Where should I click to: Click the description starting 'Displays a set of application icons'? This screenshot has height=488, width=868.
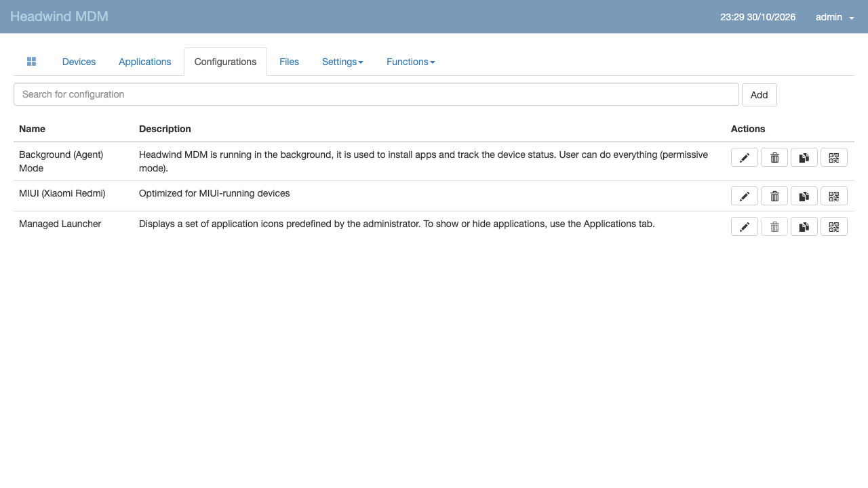(397, 224)
